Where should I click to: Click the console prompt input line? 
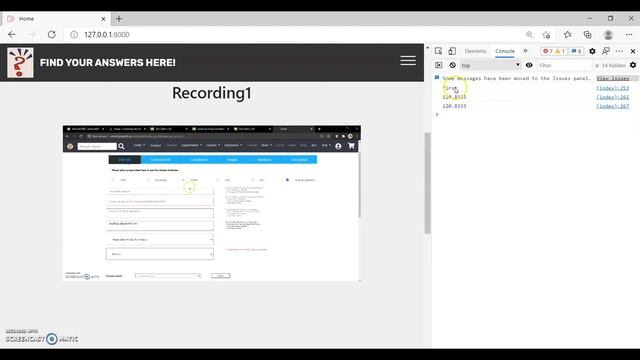tap(537, 115)
